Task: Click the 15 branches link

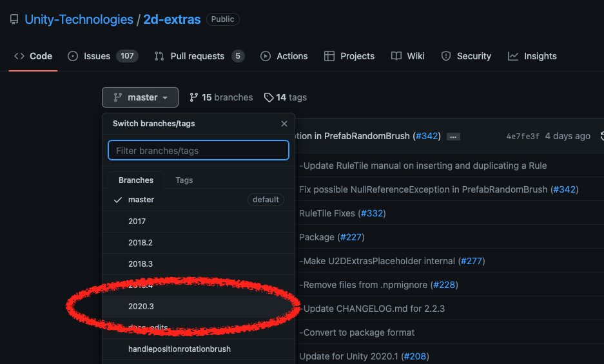Action: click(221, 97)
